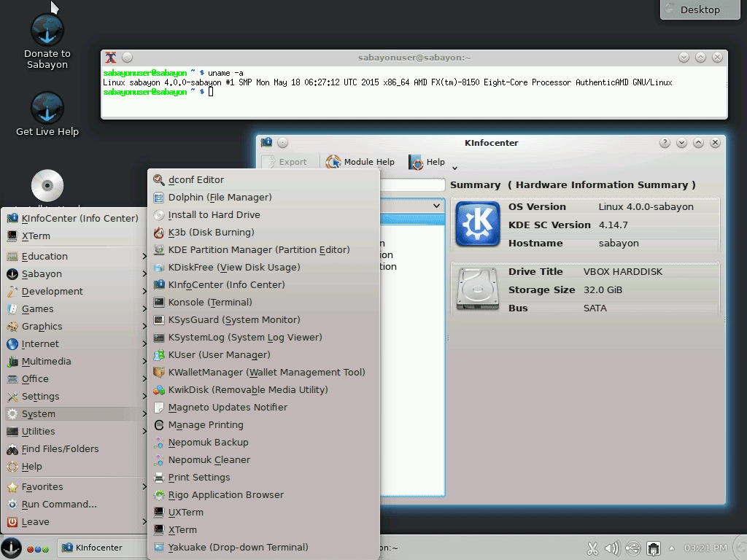Screen dimensions: 747x560
Task: Open Settings category in main menu
Action: (76, 397)
